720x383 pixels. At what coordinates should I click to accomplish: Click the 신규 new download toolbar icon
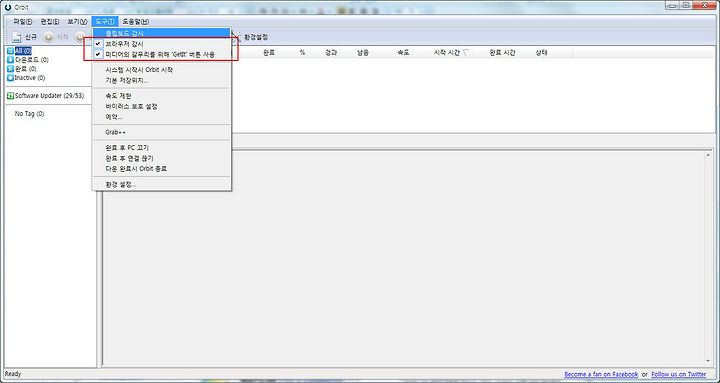tap(17, 37)
